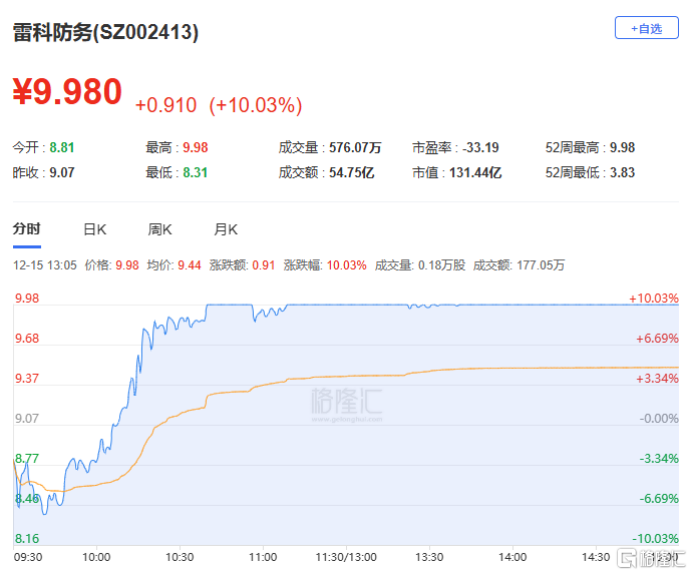The width and height of the screenshot is (692, 575).
Task: Click the +10.03% change in header
Action: 255,104
